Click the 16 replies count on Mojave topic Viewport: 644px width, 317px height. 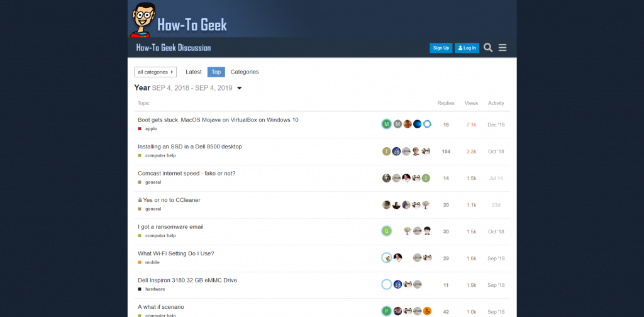(x=446, y=125)
